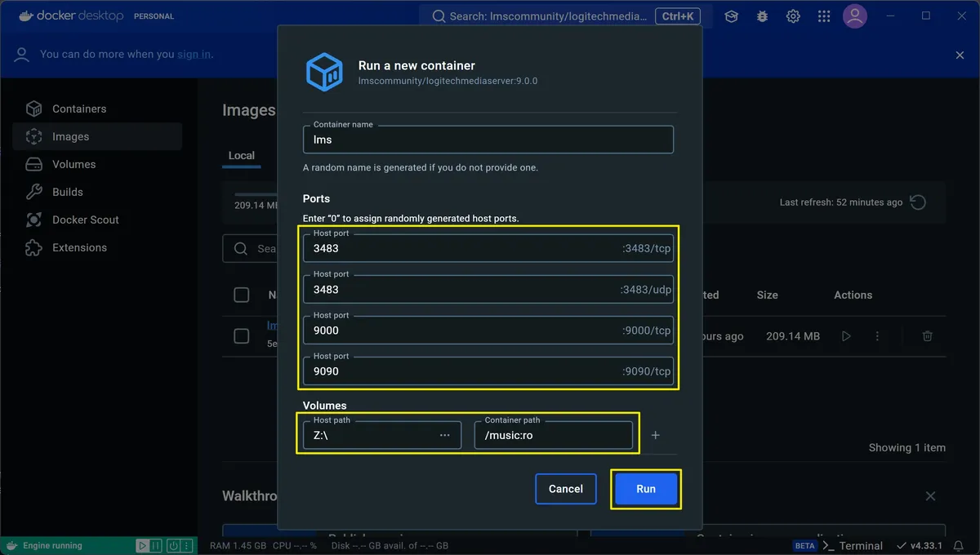
Task: Switch to the Local tab
Action: [x=241, y=155]
